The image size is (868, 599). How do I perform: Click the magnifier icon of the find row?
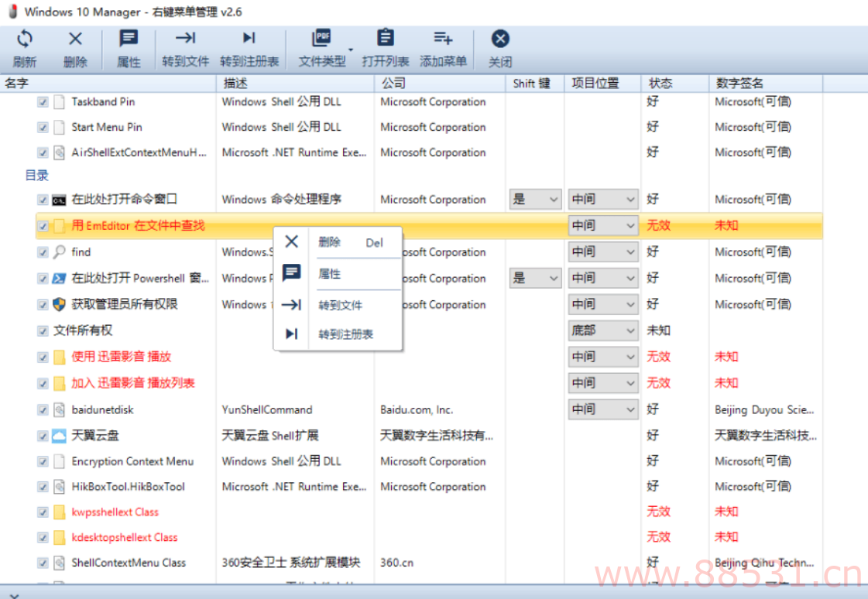tap(59, 252)
